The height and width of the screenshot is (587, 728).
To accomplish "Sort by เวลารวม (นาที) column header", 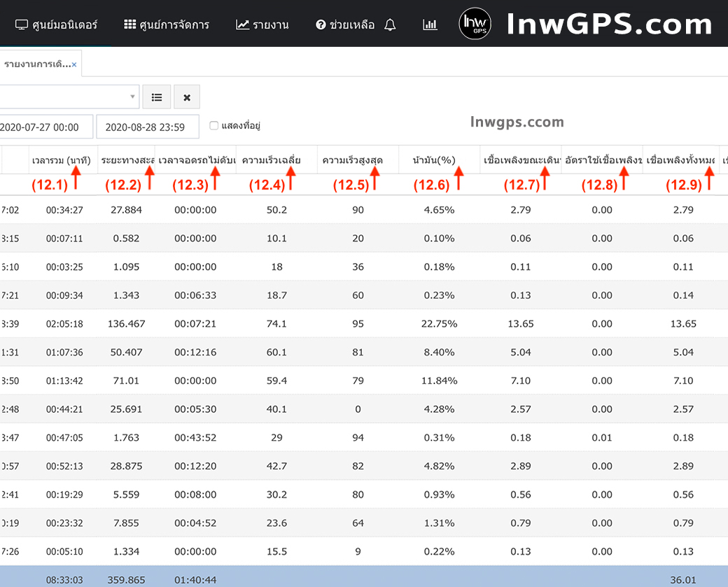I will click(x=62, y=160).
